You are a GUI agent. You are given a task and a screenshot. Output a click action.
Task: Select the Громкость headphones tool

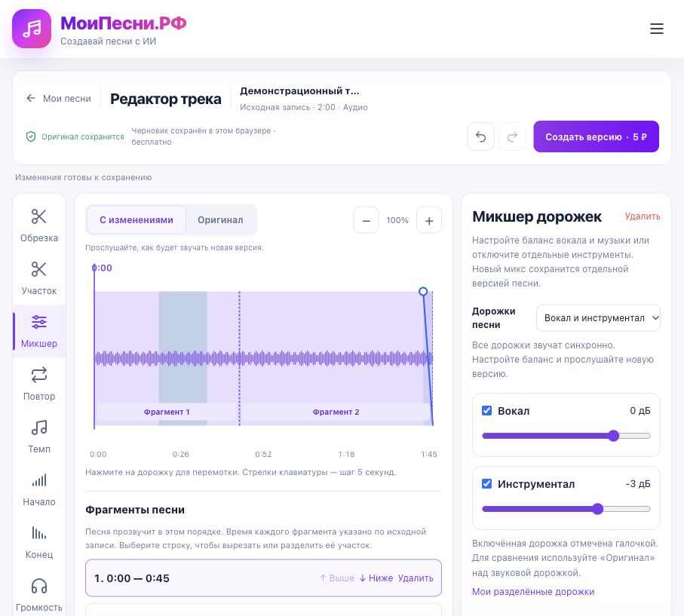[39, 595]
